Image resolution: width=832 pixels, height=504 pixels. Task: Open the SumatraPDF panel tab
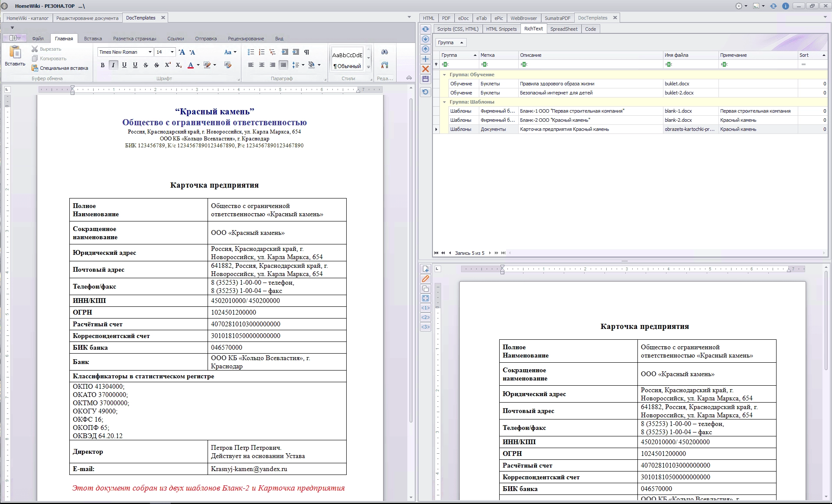click(557, 18)
